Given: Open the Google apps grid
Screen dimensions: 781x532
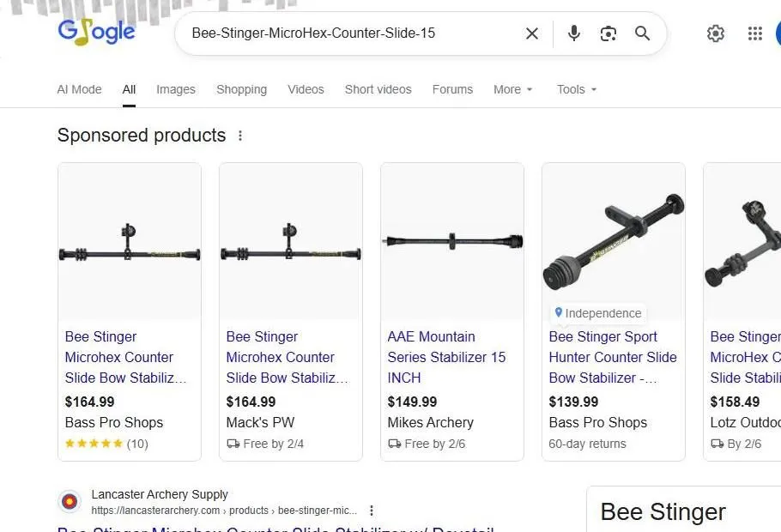Looking at the screenshot, I should 754,33.
